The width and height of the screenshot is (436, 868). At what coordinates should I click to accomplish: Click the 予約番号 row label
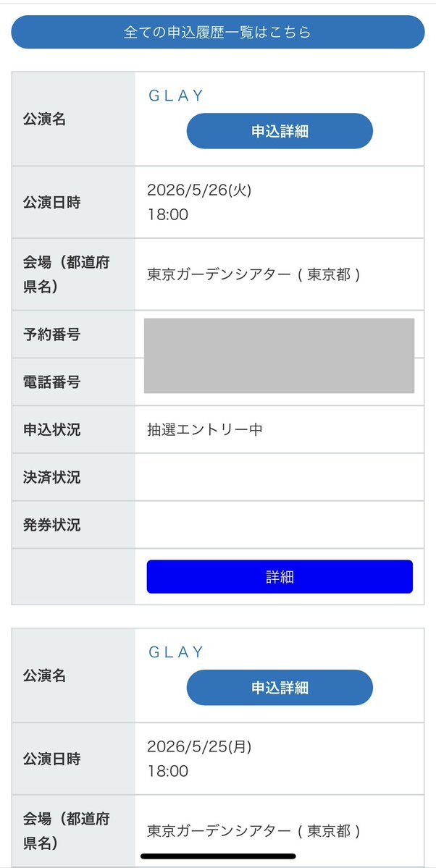(x=51, y=334)
